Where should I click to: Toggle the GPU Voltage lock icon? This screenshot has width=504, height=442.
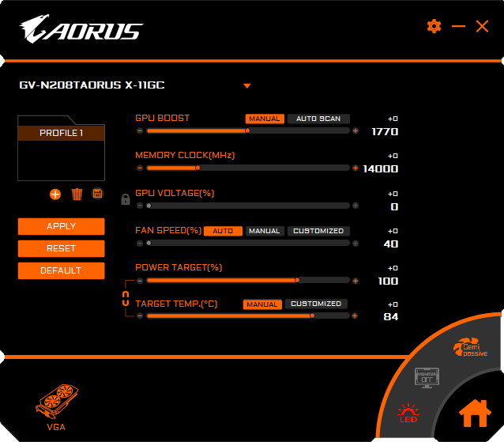[126, 199]
